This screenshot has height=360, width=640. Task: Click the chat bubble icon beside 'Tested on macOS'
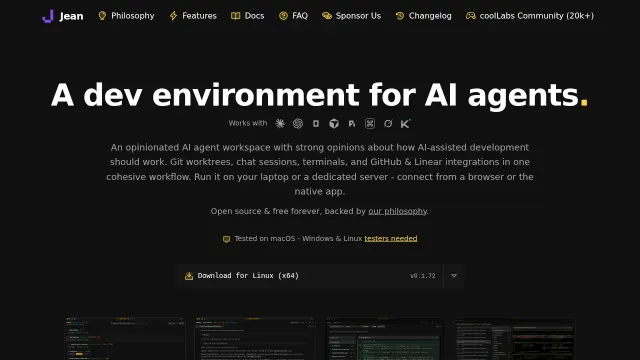(x=227, y=239)
